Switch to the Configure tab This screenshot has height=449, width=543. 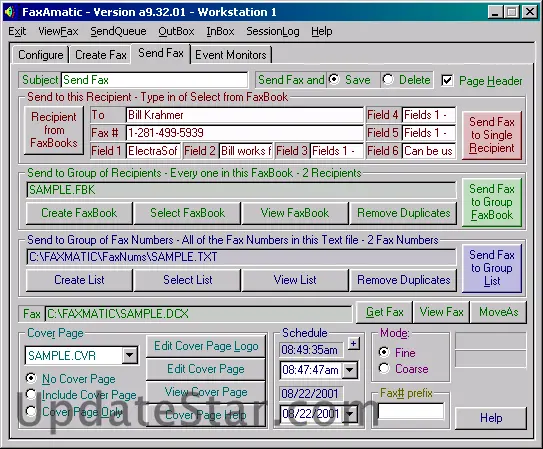click(41, 55)
